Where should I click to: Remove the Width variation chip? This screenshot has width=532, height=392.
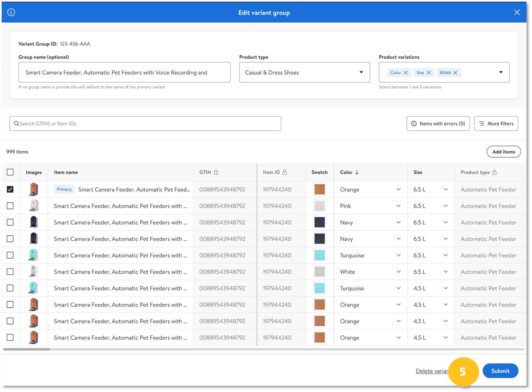click(455, 73)
